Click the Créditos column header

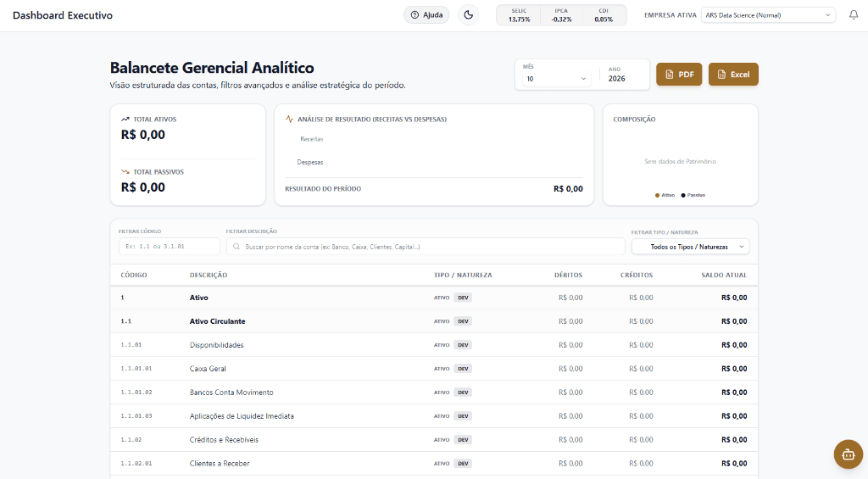coord(636,276)
